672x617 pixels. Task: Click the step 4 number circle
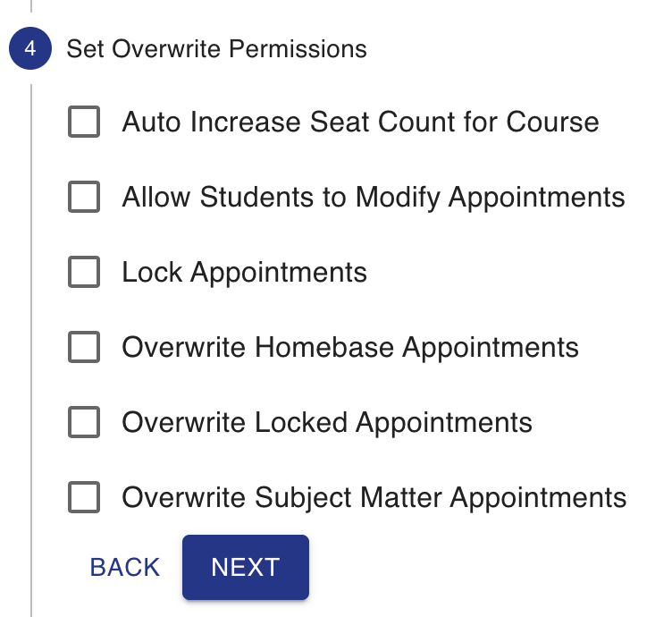tap(30, 48)
